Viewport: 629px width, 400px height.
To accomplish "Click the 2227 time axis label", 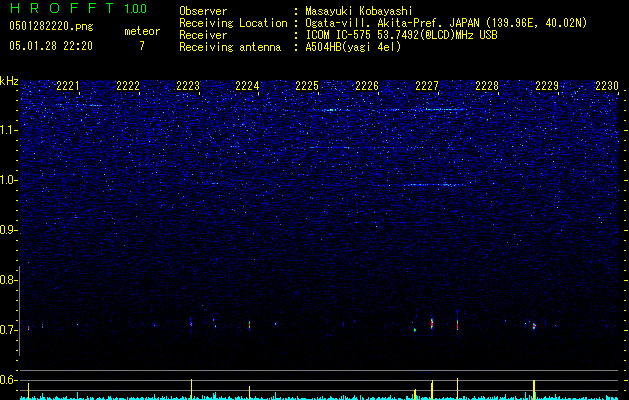I will coord(427,86).
